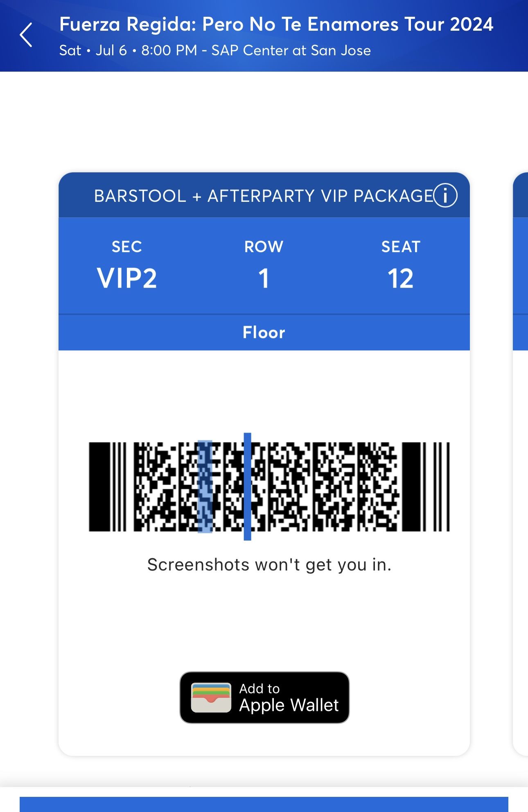Screen dimensions: 528x812
Task: Click the SEAT column label
Action: 401,247
